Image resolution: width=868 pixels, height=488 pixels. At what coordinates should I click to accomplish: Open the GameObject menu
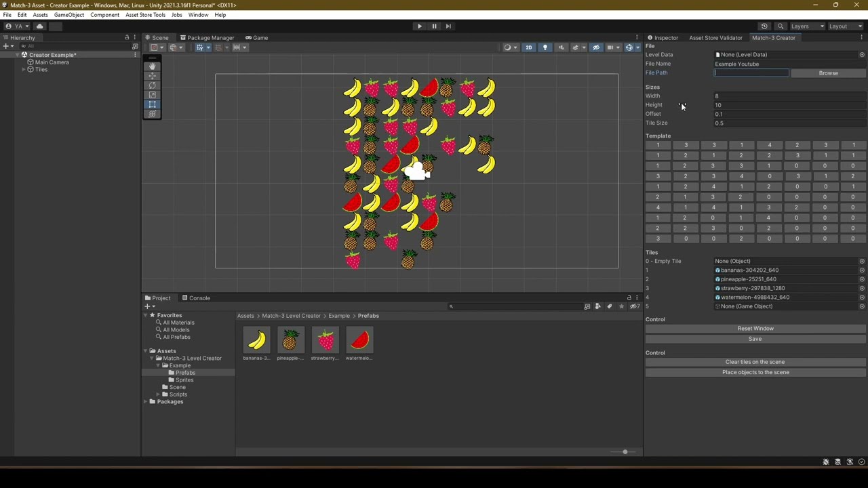[x=68, y=14]
